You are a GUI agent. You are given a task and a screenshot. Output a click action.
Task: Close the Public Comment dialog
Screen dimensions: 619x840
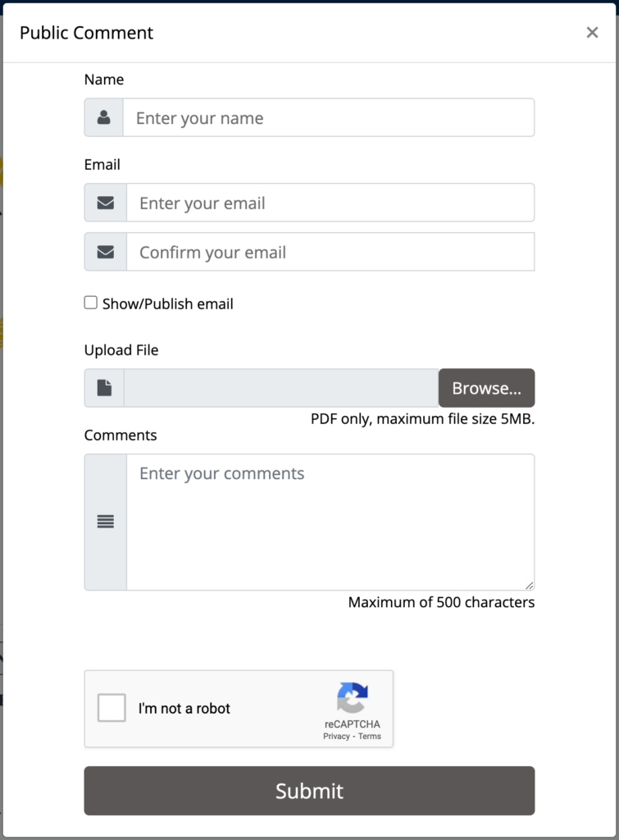(592, 33)
